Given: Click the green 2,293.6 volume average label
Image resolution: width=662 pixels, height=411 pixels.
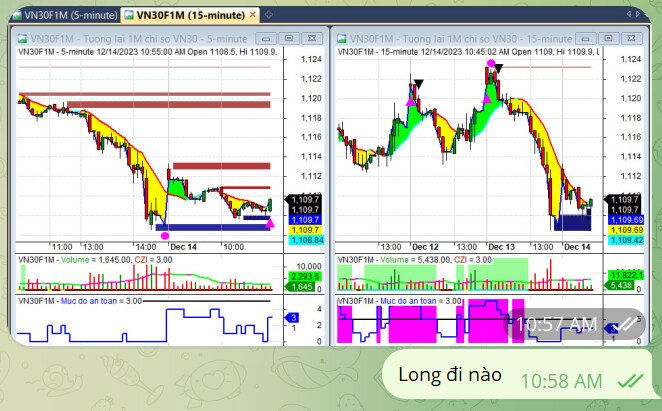Looking at the screenshot, I should [x=305, y=277].
